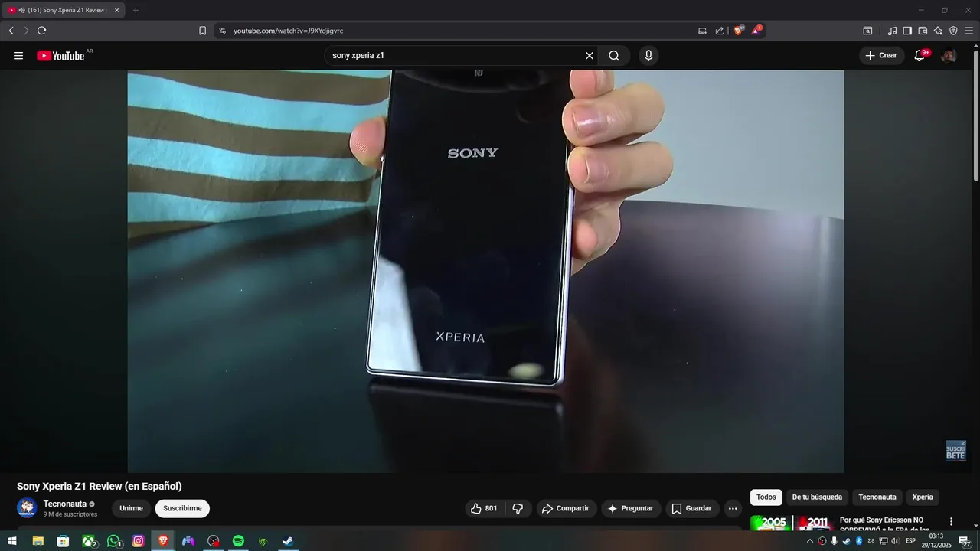Viewport: 980px width, 551px height.
Task: Start voice search with microphone
Action: 648,56
